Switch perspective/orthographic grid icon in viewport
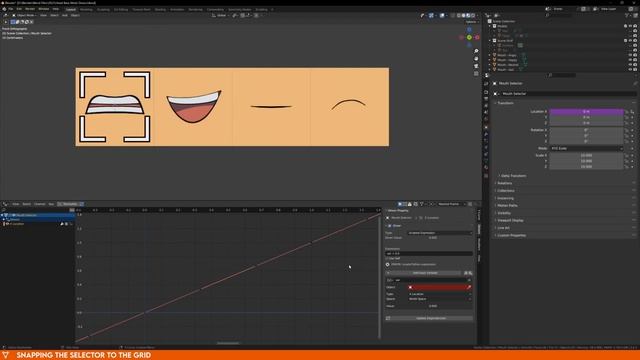Viewport: 640px width, 360px height. click(x=476, y=74)
